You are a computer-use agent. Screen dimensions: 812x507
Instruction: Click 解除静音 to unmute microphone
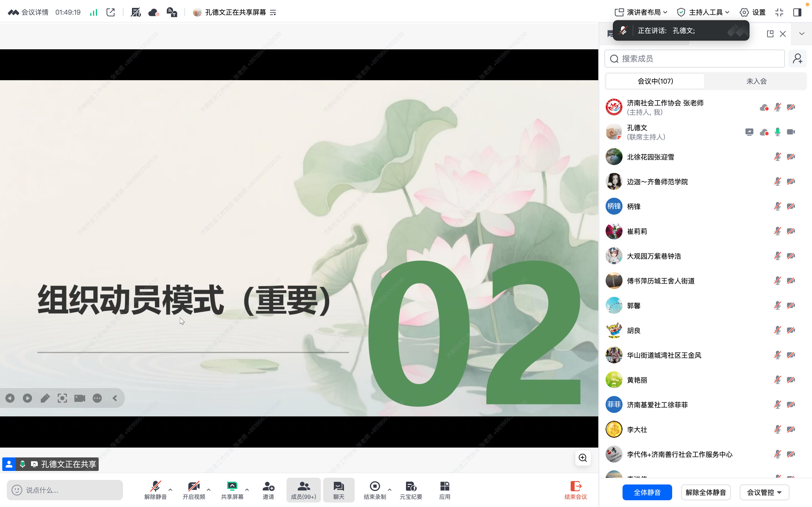(155, 490)
